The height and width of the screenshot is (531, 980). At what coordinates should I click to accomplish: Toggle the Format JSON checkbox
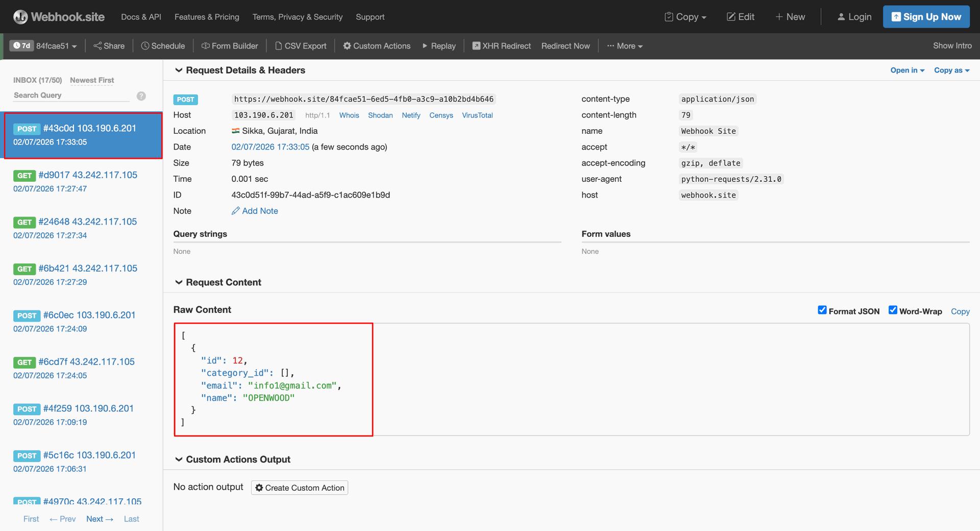tap(822, 310)
